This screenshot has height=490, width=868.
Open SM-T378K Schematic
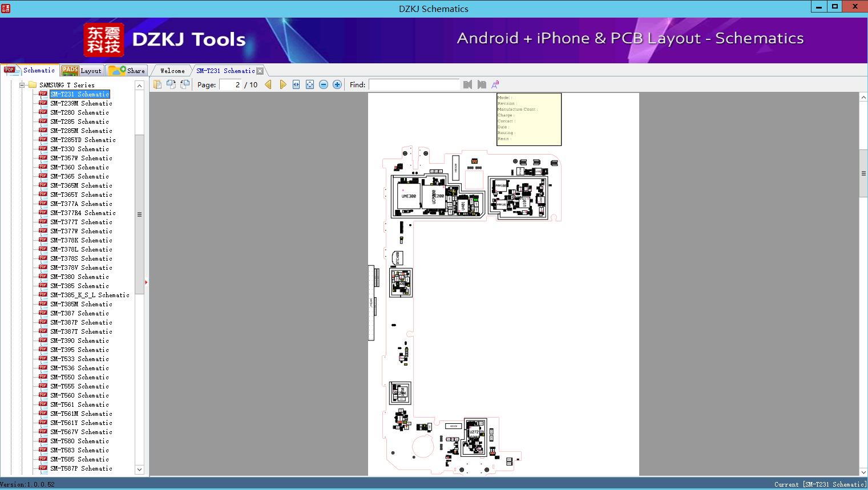tap(81, 240)
